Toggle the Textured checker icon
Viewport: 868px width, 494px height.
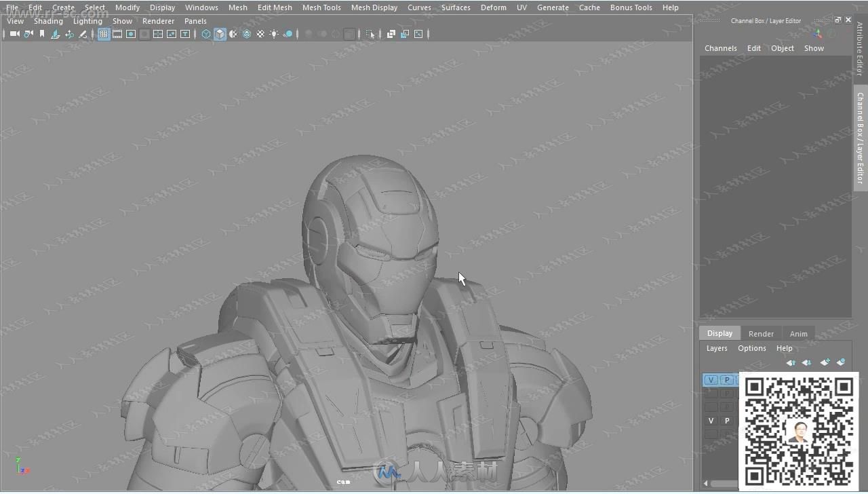[260, 34]
